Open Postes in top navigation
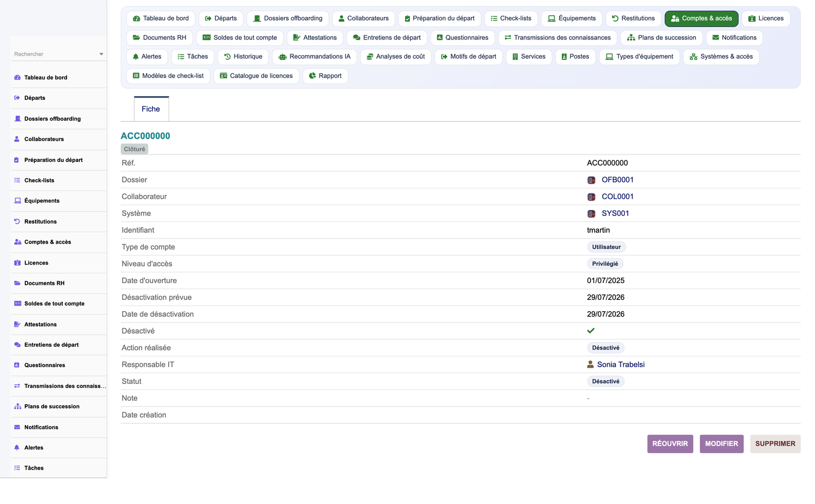 (x=575, y=57)
